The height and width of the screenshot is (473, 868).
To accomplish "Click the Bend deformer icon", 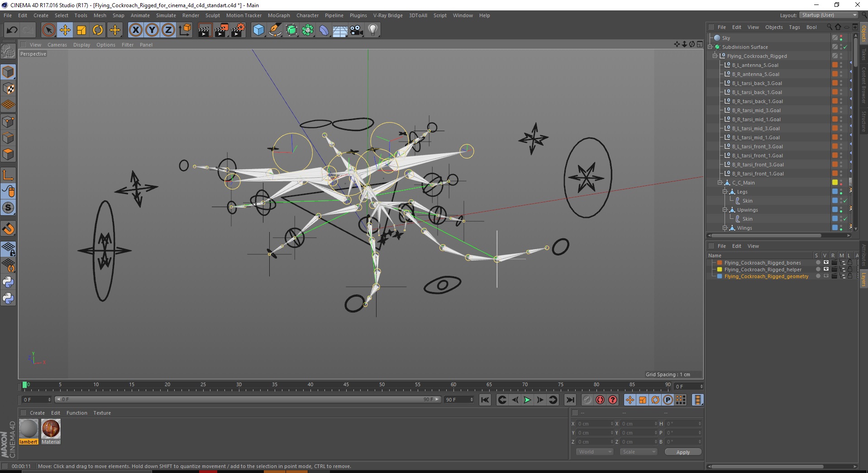I will (324, 30).
